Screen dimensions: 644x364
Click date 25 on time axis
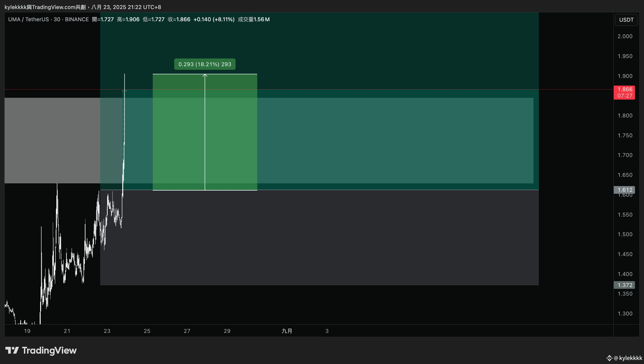(147, 331)
